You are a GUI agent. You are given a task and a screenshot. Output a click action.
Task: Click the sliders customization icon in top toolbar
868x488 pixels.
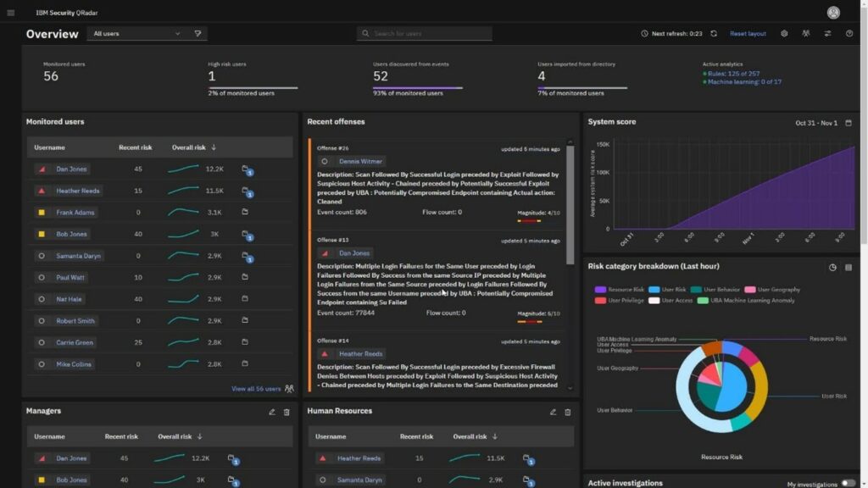[827, 34]
